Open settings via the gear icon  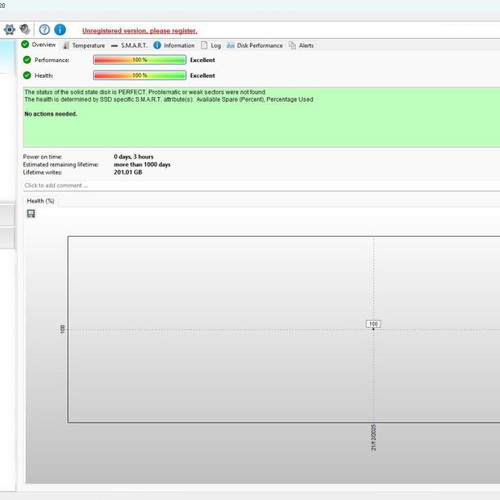[x=9, y=30]
